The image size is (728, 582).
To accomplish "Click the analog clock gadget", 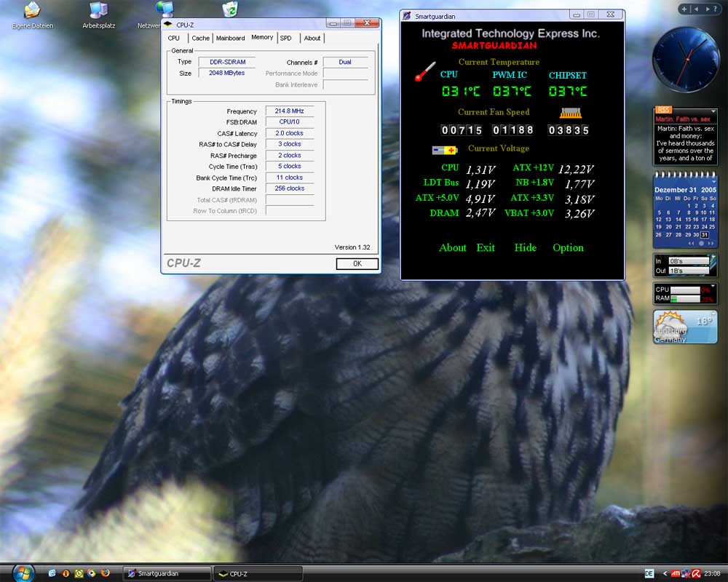I will 685,59.
